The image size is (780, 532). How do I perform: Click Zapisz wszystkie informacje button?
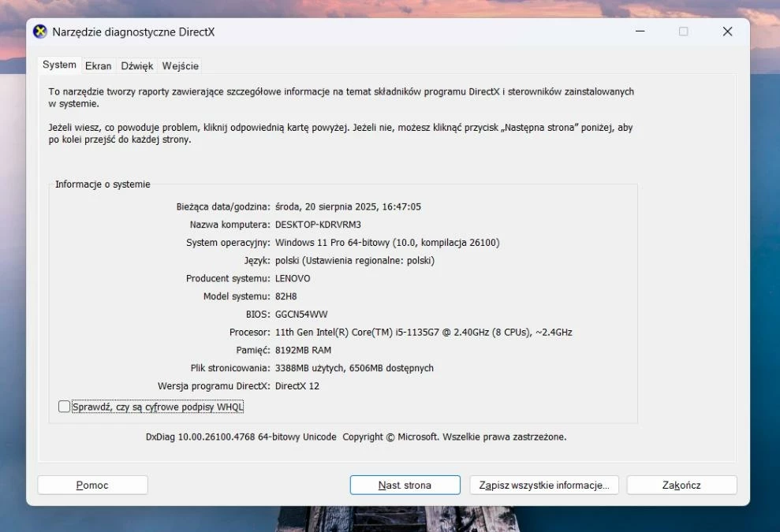click(544, 485)
